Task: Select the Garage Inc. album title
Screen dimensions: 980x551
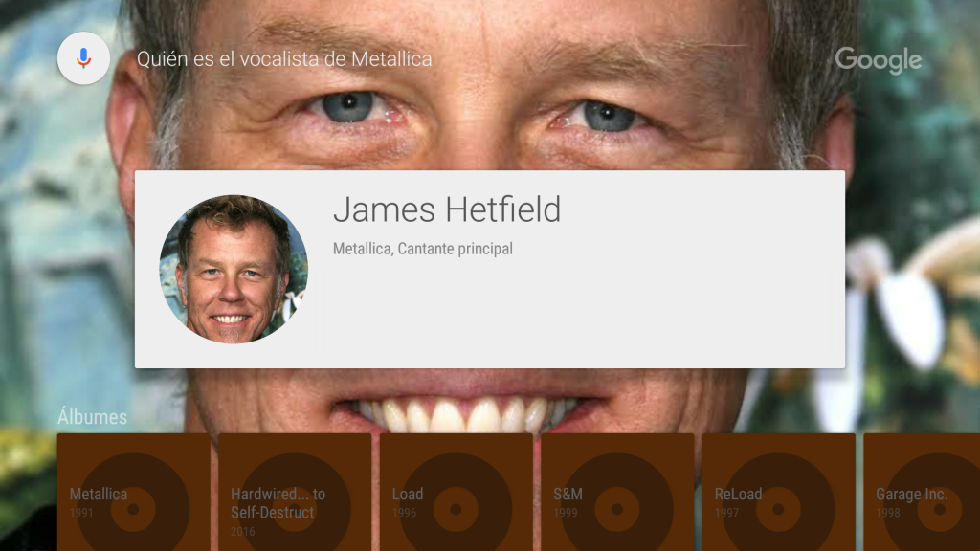Action: pos(912,495)
